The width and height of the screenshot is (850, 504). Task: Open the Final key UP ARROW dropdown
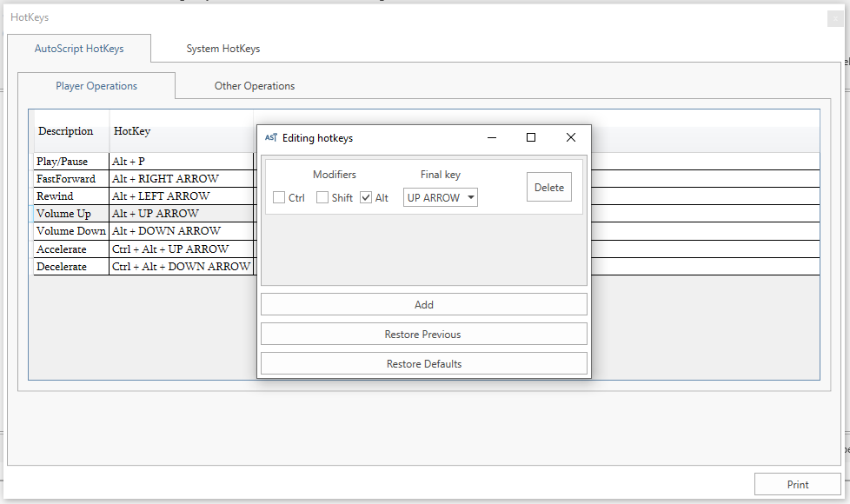point(440,198)
